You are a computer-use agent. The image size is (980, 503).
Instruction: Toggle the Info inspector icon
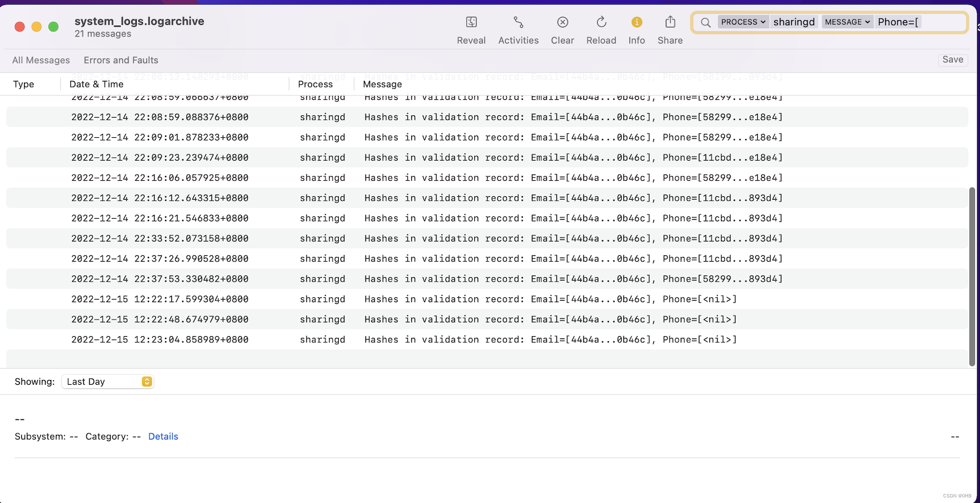(x=637, y=22)
